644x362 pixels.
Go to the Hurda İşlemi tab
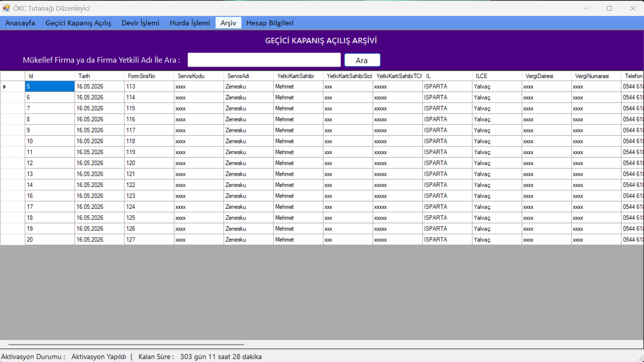(x=190, y=23)
